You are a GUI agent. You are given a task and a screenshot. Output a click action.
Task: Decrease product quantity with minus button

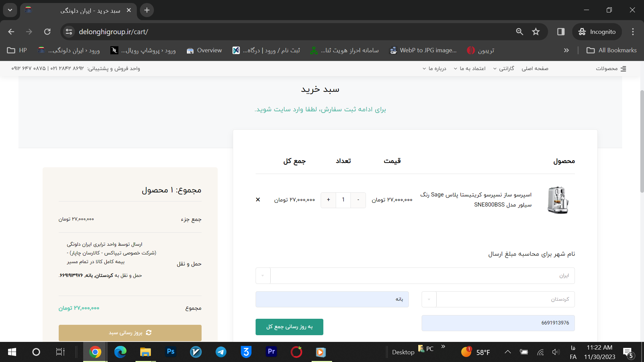point(358,200)
